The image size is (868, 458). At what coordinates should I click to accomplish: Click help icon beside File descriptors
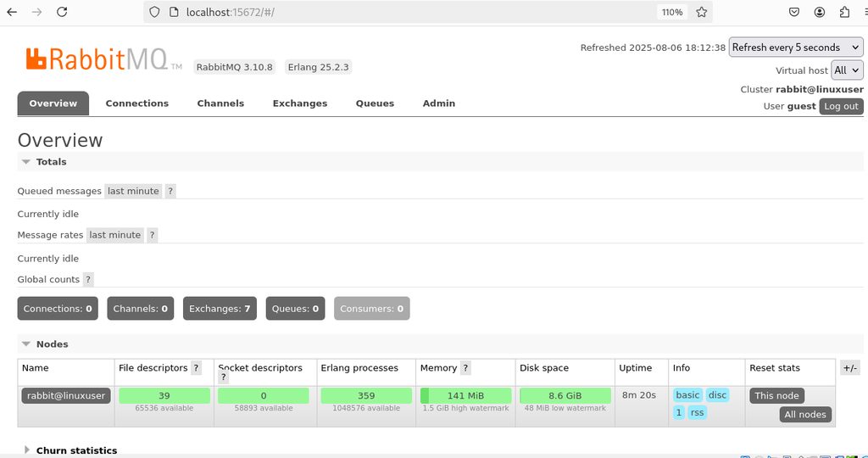tap(196, 368)
